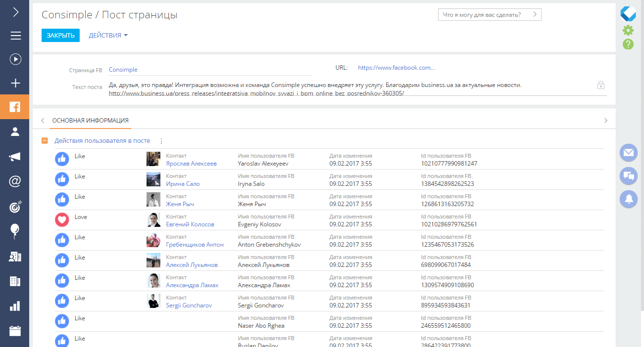Expand the left sidebar with the arrow icon

point(15,12)
